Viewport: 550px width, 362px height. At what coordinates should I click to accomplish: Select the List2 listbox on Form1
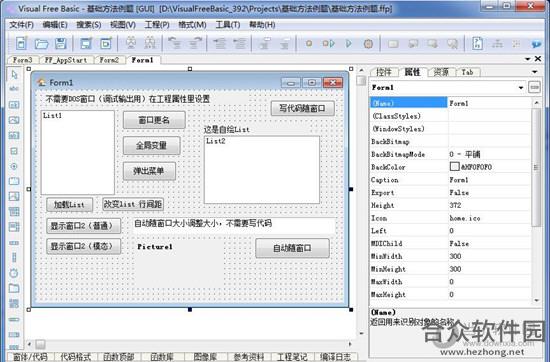(x=262, y=170)
